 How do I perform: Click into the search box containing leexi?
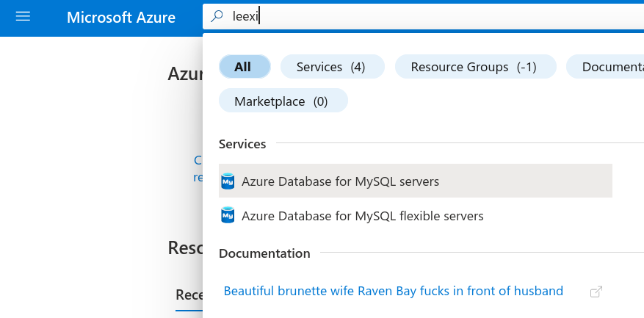[x=423, y=16]
